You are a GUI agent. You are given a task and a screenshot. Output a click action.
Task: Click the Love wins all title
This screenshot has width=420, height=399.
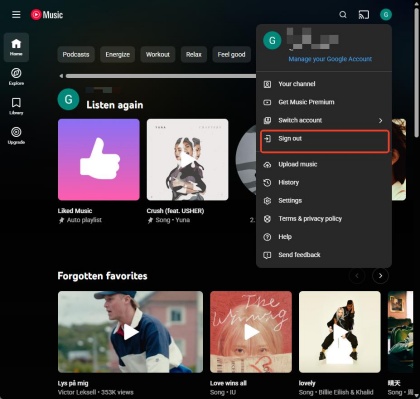(x=228, y=383)
